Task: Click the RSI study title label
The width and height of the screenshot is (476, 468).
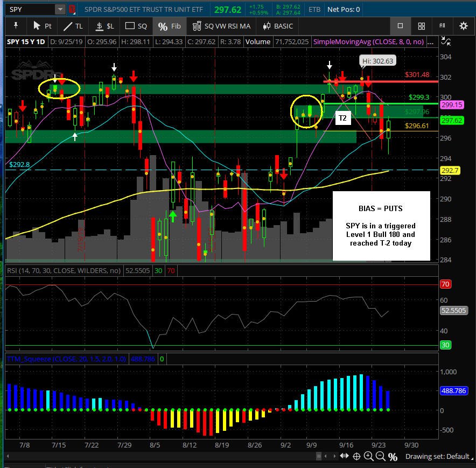Action: coord(64,270)
